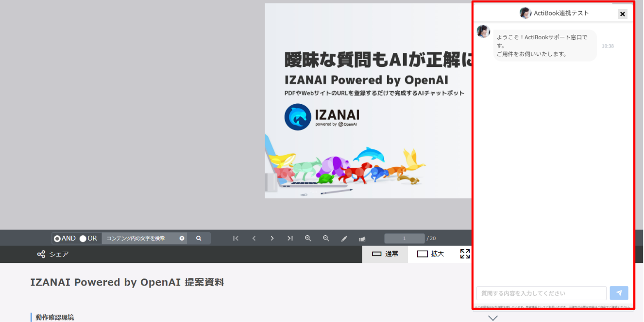
Task: Go to the next page
Action: [272, 239]
